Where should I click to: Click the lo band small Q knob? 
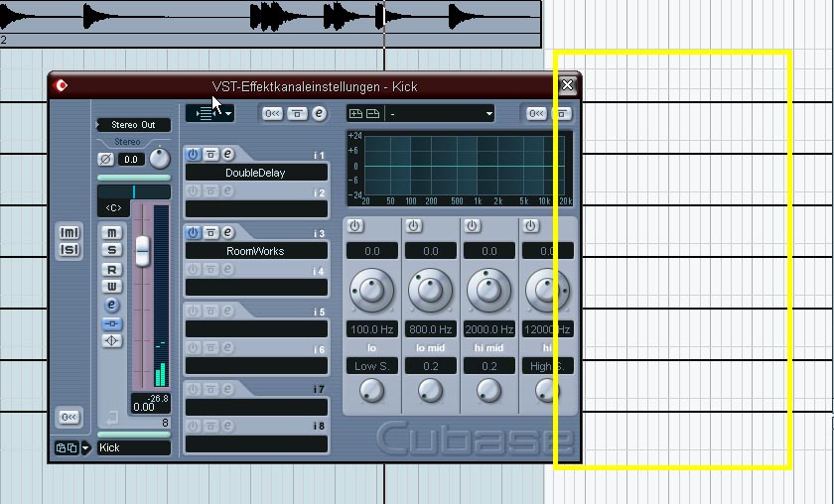(371, 390)
